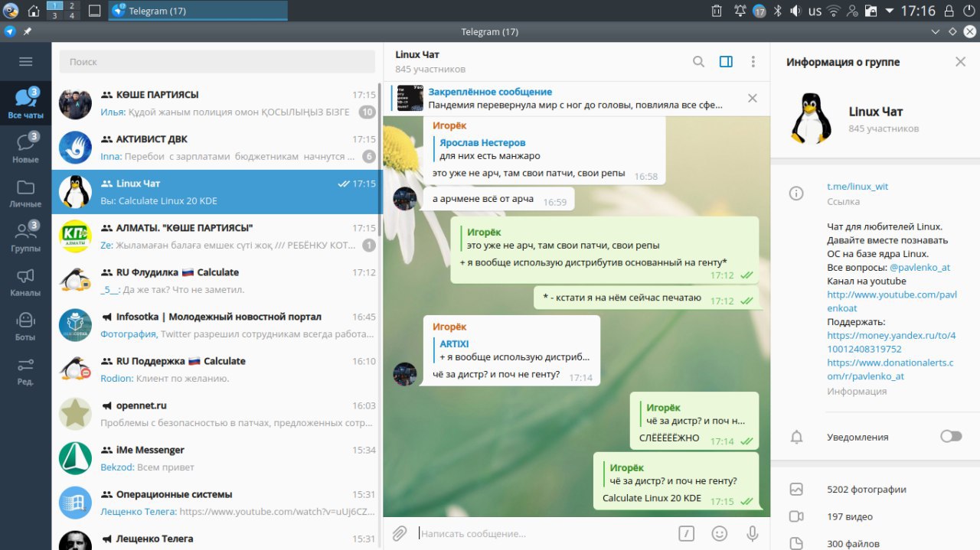Screen dimensions: 980x550
Task: Open Linux Чат header title
Action: pyautogui.click(x=417, y=54)
